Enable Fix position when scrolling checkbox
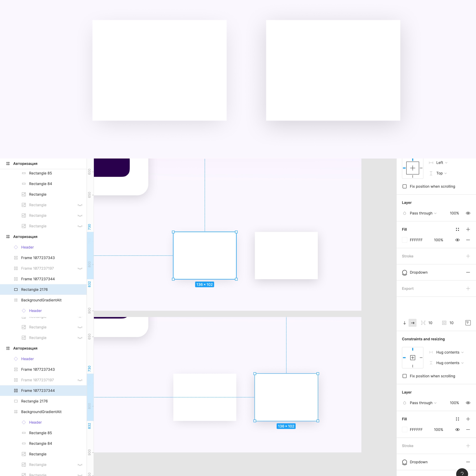This screenshot has height=476, width=476. (405, 186)
